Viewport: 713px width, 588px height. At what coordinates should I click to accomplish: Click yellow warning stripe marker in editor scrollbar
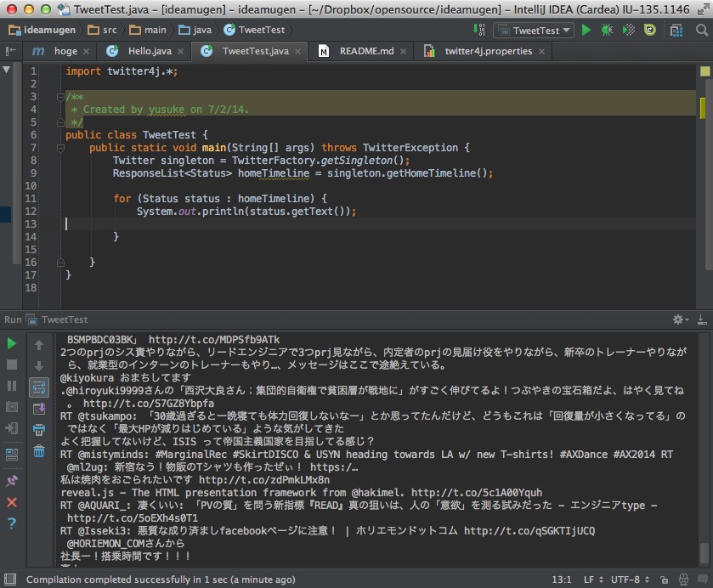pyautogui.click(x=703, y=108)
